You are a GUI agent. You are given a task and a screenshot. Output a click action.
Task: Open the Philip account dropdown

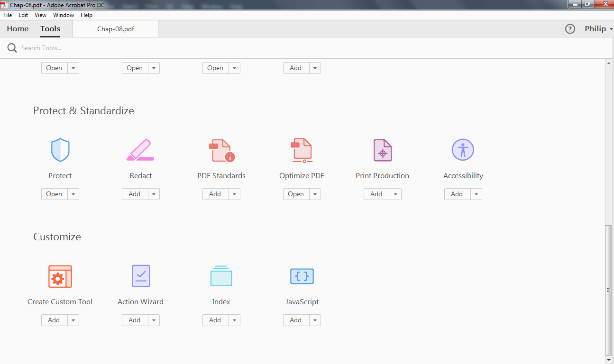click(598, 29)
